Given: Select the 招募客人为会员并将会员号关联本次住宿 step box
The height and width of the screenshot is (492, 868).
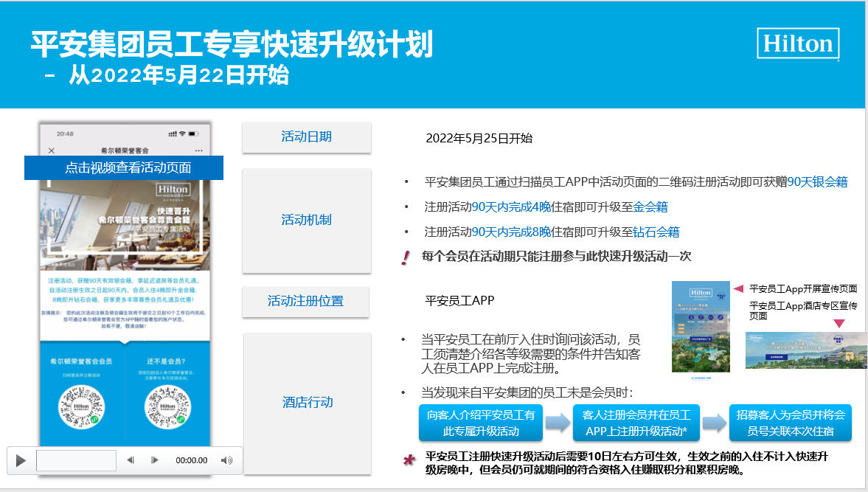Looking at the screenshot, I should (x=791, y=423).
